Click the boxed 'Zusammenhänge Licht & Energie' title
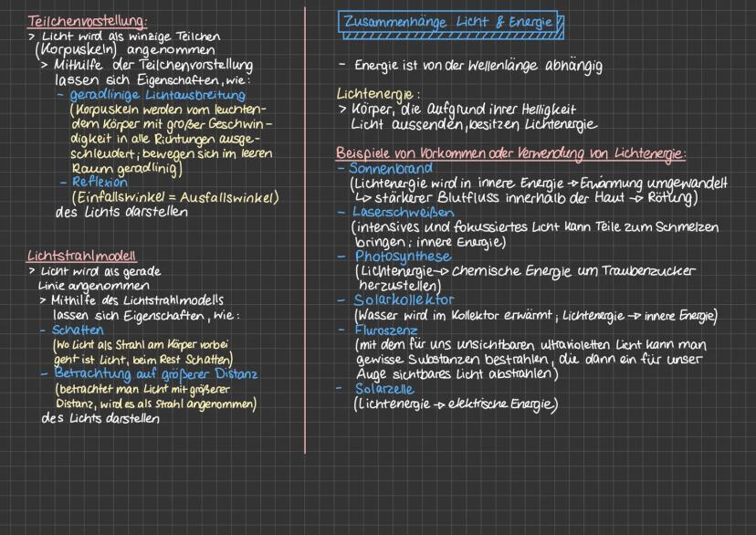 pos(450,23)
